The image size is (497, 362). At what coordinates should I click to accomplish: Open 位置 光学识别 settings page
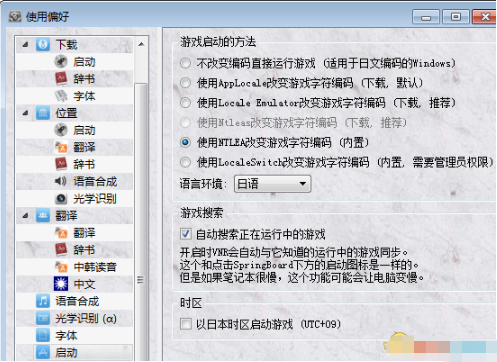point(95,199)
